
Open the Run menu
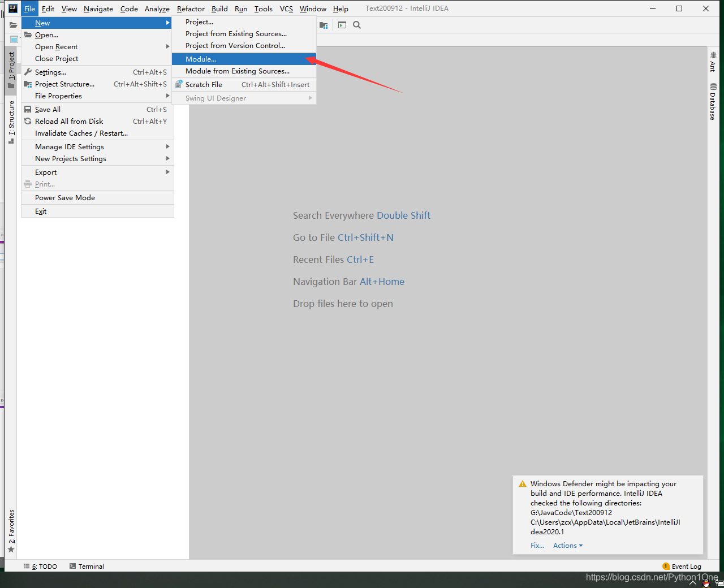[x=241, y=8]
